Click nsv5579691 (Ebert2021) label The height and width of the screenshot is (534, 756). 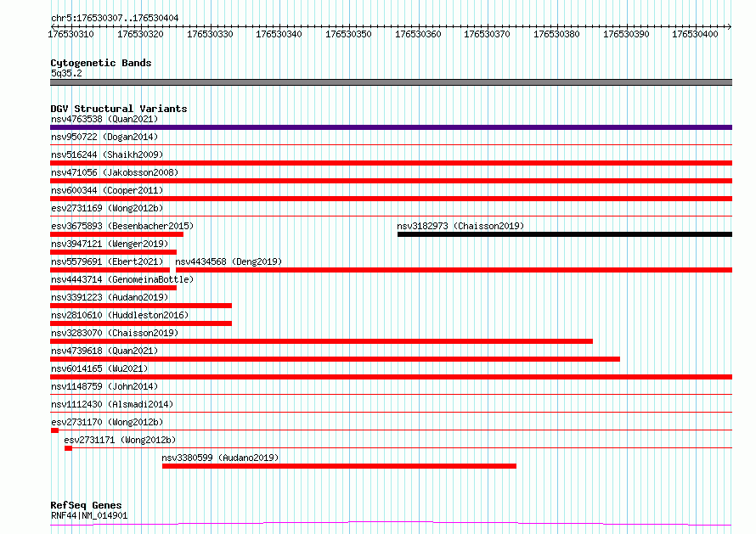point(107,261)
